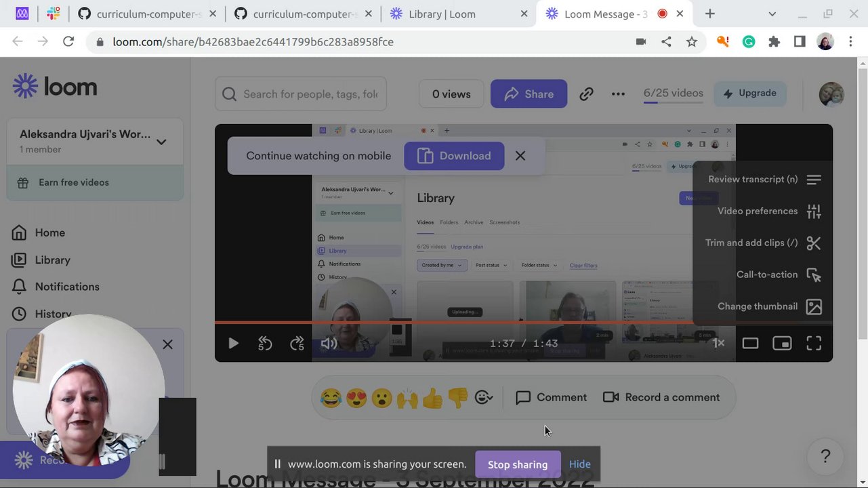Click the purple Share button
Viewport: 868px width, 488px height.
[x=529, y=94]
